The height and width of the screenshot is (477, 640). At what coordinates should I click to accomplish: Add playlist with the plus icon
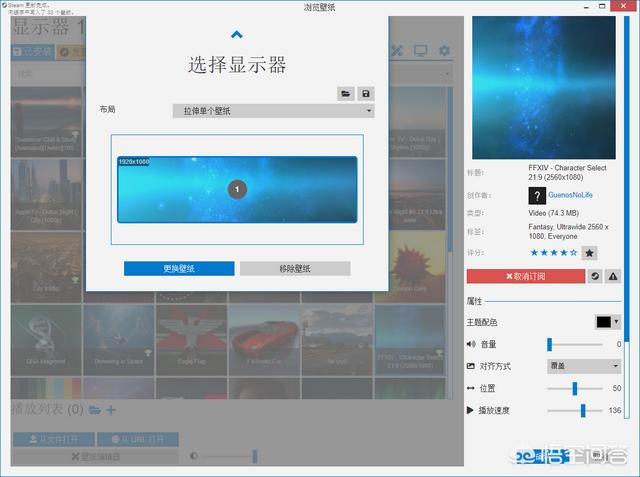[x=111, y=410]
